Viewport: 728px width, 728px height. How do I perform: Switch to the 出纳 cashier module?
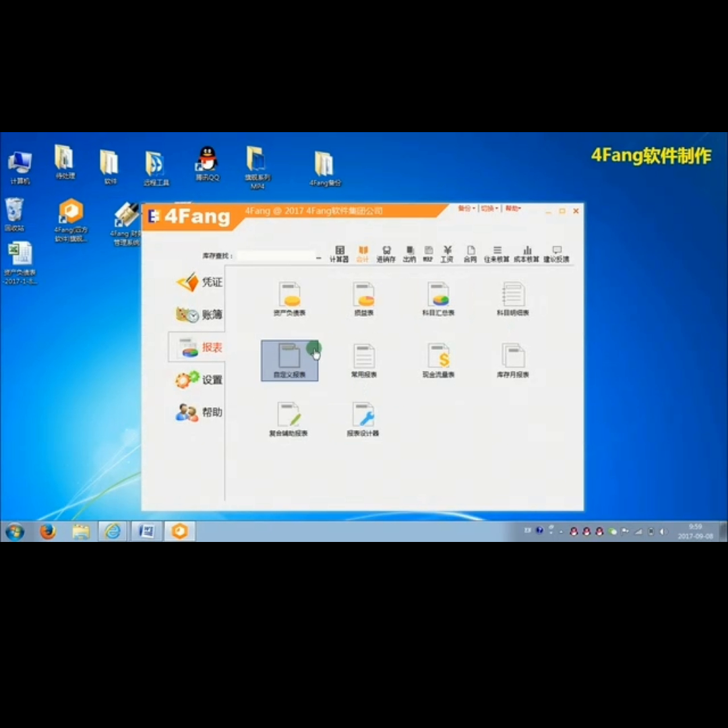pyautogui.click(x=409, y=254)
